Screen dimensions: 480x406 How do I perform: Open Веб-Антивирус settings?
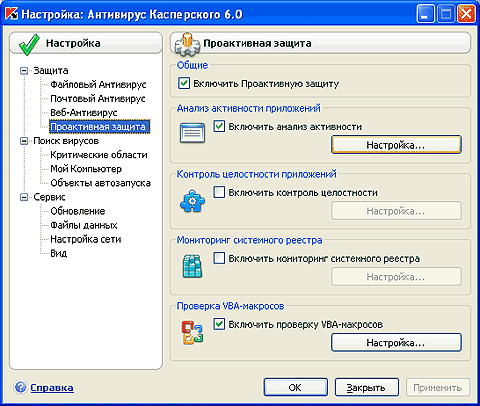coord(84,113)
